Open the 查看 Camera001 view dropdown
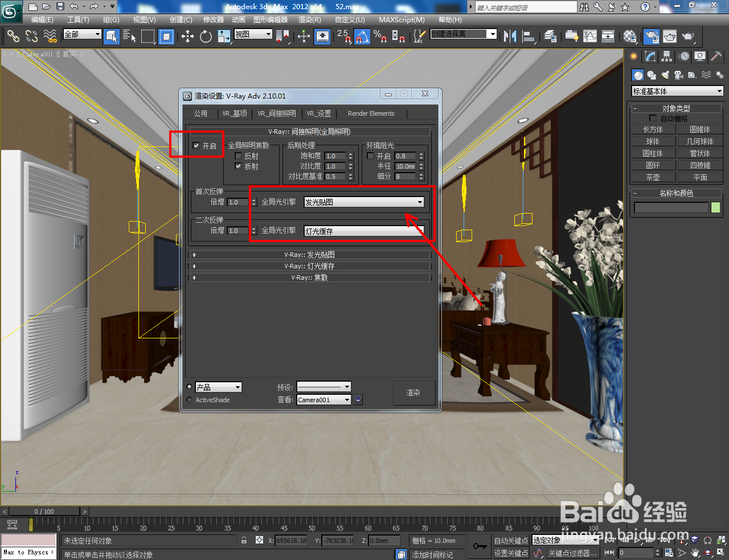The image size is (729, 560). [x=323, y=400]
